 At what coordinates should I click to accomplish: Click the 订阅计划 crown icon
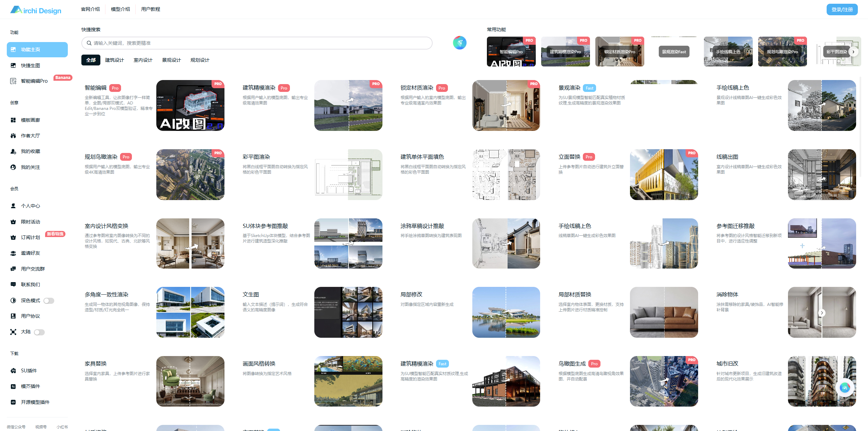click(13, 237)
